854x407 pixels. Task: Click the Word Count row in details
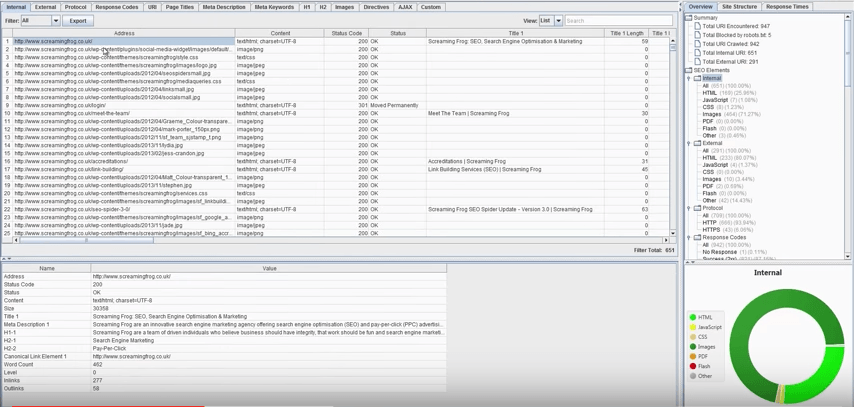(x=224, y=365)
